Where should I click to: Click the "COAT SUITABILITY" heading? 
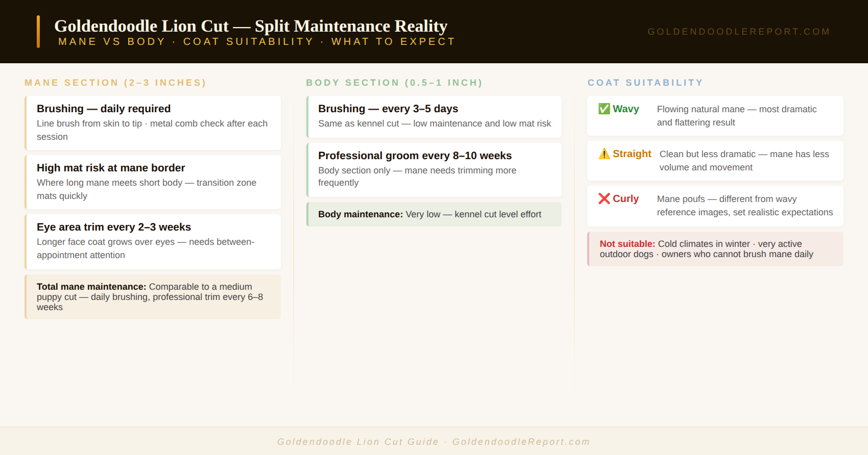(x=645, y=83)
